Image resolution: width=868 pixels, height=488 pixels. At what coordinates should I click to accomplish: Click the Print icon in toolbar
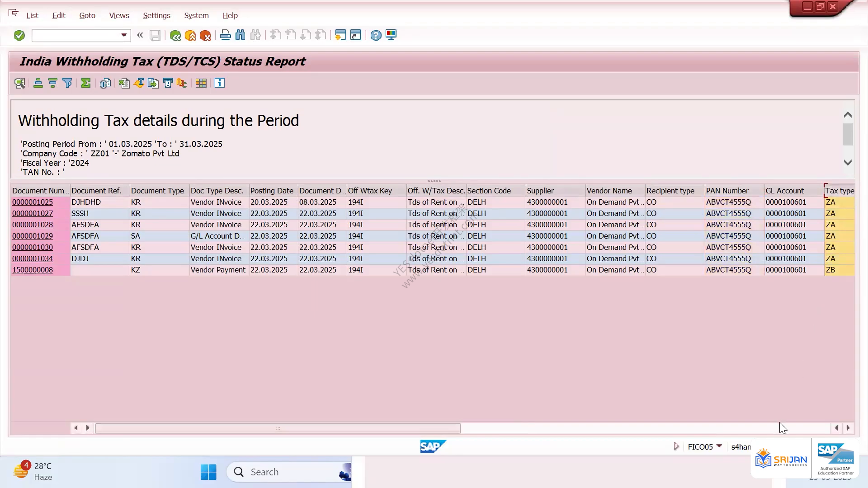pyautogui.click(x=225, y=35)
